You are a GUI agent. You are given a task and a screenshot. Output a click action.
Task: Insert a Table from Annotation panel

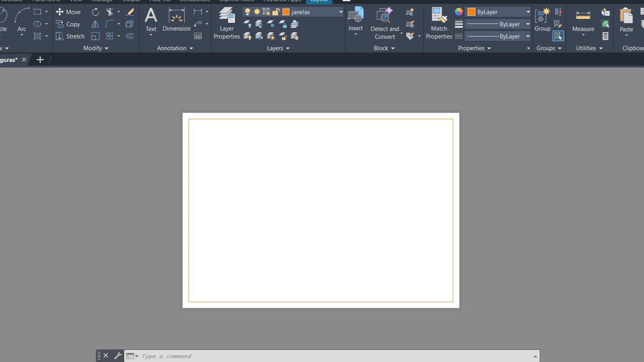point(198,36)
